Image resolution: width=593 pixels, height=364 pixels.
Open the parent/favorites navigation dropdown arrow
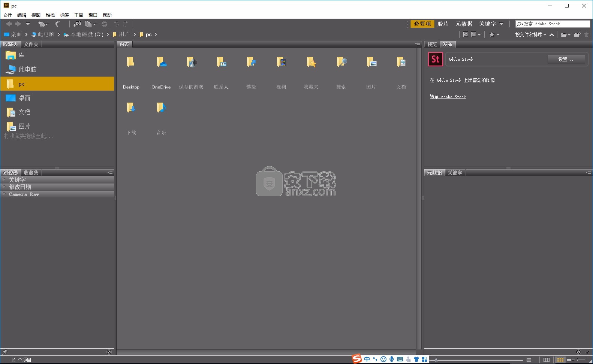[x=28, y=24]
